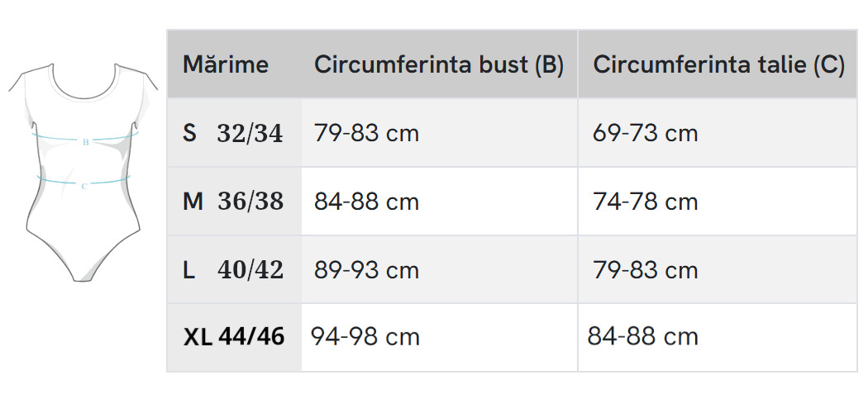868x413 pixels.
Task: Click the waist value for size L
Action: [645, 270]
